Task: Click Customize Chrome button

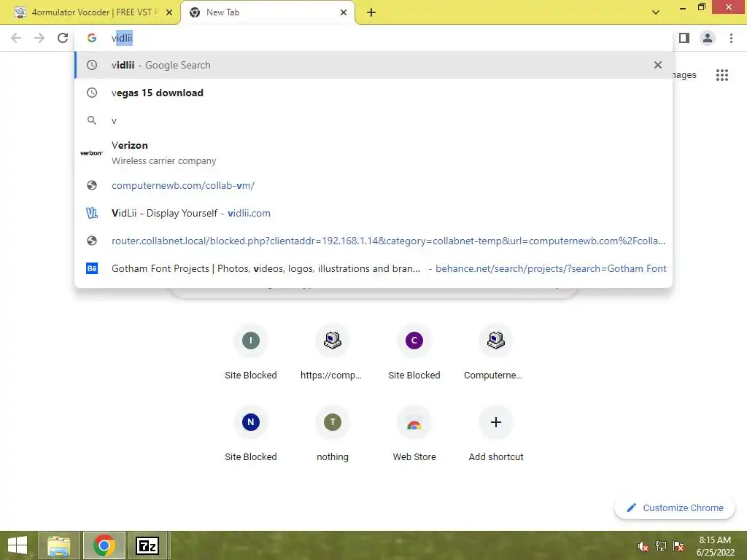Action: tap(675, 507)
